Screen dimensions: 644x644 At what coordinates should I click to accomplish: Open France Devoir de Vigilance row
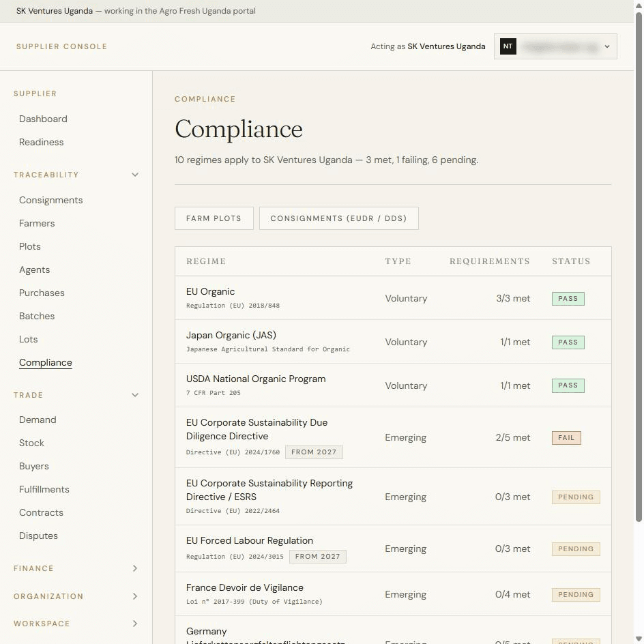coord(393,594)
